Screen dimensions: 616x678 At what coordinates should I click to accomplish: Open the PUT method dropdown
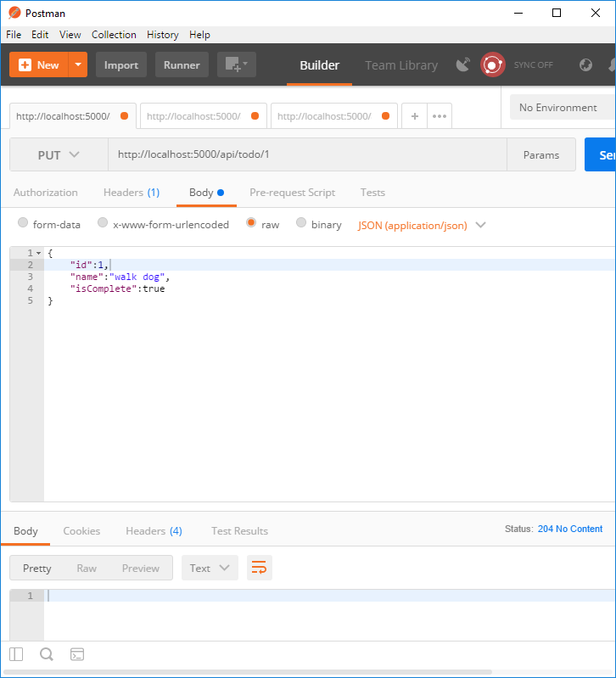pos(59,154)
